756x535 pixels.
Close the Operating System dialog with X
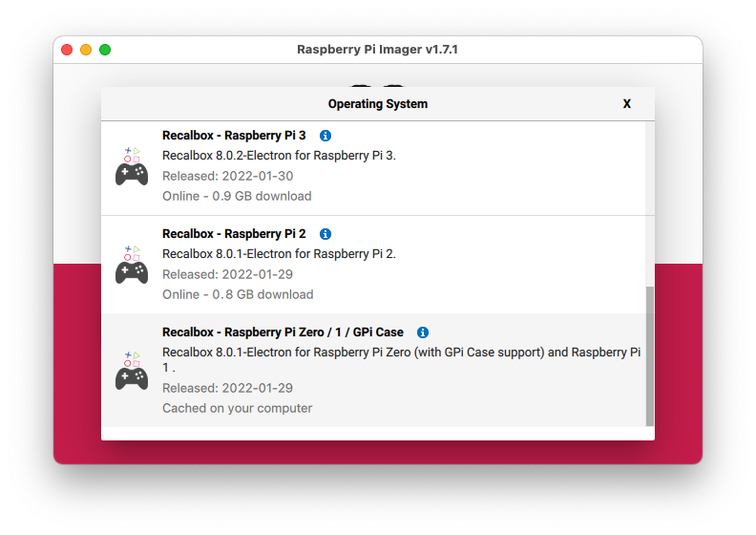click(627, 104)
